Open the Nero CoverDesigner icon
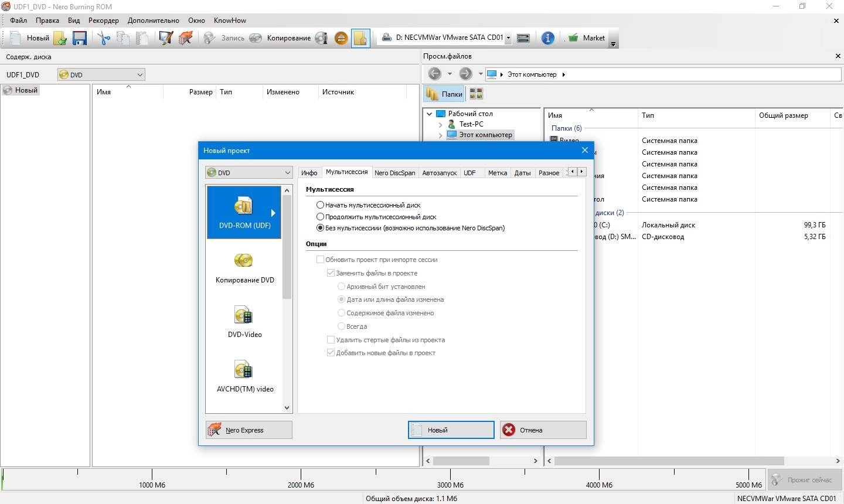 (x=166, y=38)
